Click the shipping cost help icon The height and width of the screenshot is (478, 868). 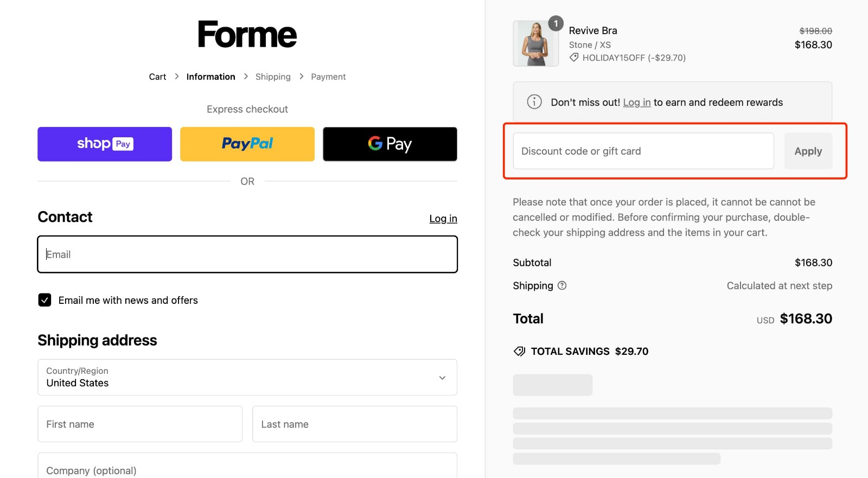click(x=563, y=285)
